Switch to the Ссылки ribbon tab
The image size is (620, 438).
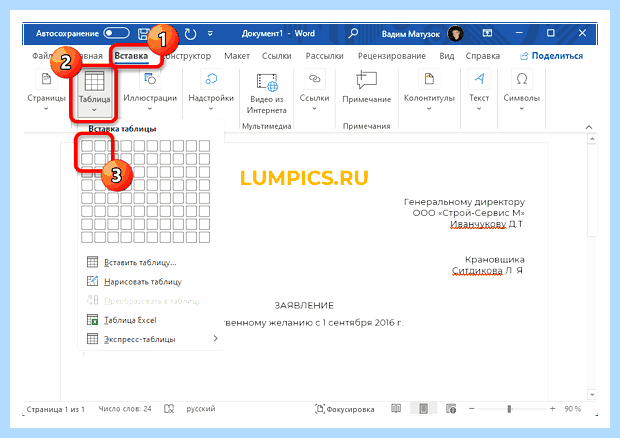[x=276, y=56]
